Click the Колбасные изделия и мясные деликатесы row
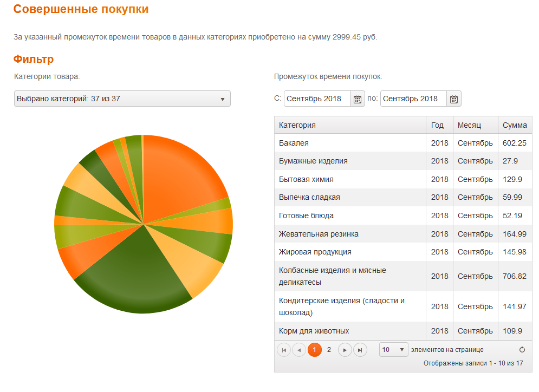The width and height of the screenshot is (539, 392). [403, 276]
